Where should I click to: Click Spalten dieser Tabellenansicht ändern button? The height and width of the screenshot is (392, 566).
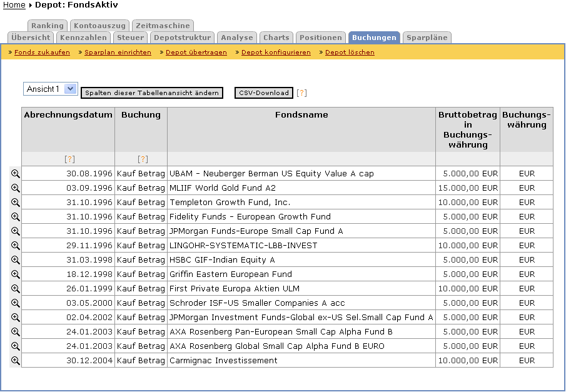(152, 93)
